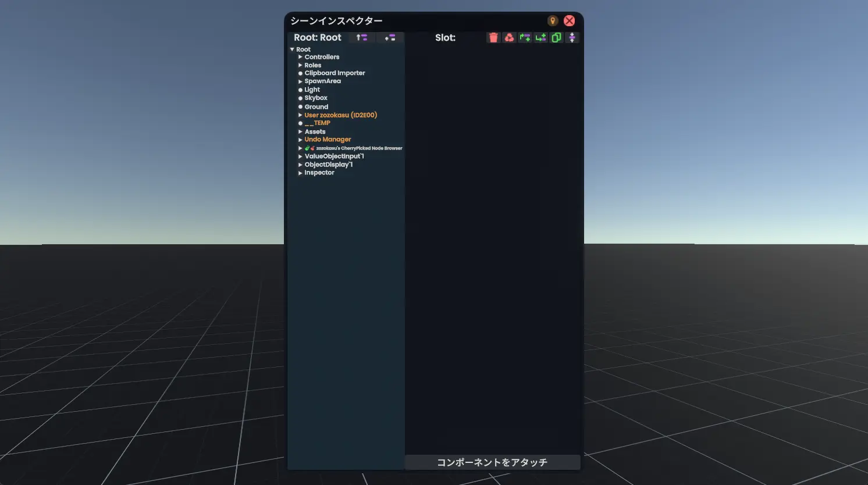The image size is (868, 485).
Task: Collapse the Root tree node
Action: (x=292, y=49)
